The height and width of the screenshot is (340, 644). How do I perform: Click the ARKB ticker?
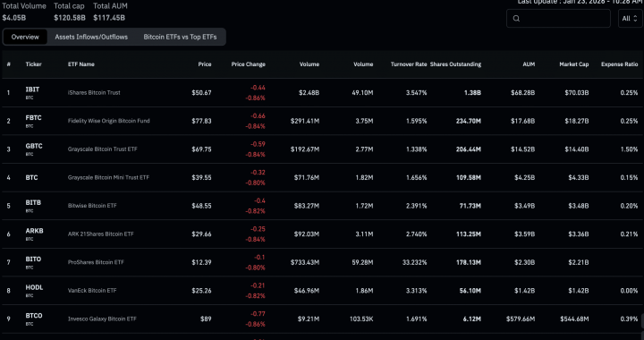(34, 231)
